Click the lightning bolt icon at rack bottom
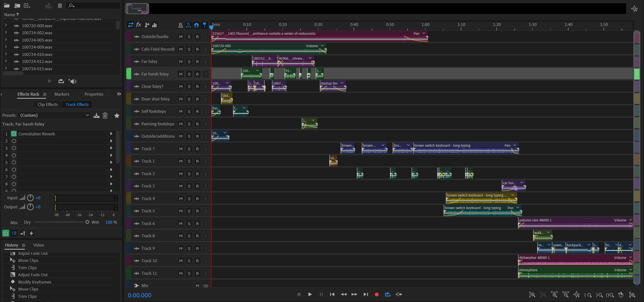 pyautogui.click(x=31, y=233)
